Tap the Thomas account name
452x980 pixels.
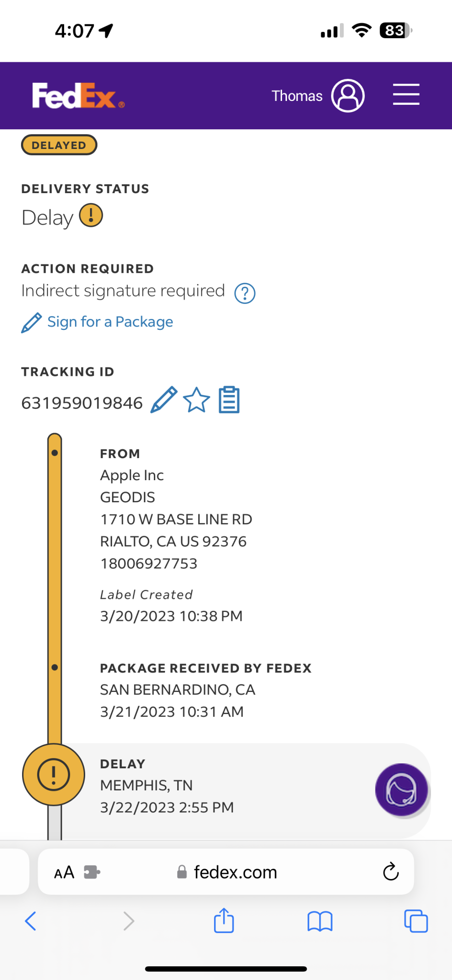(x=297, y=96)
